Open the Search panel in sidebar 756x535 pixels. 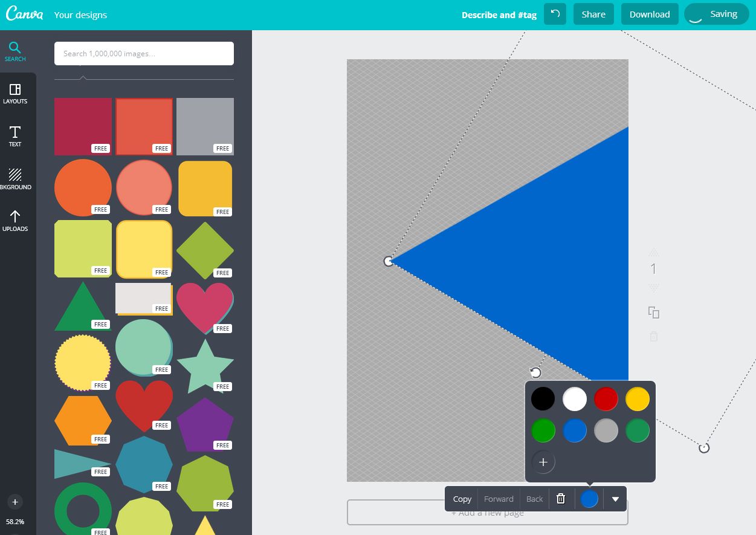coord(15,51)
